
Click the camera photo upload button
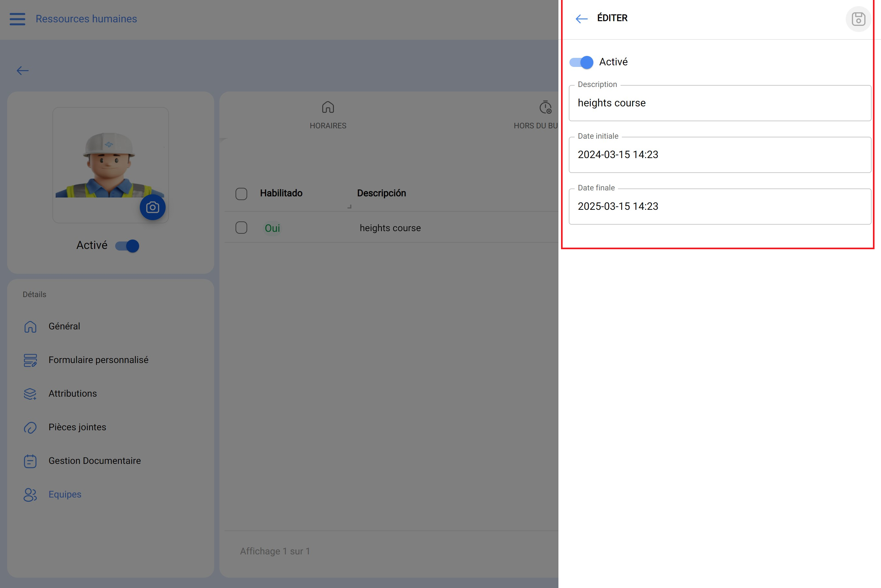click(152, 208)
